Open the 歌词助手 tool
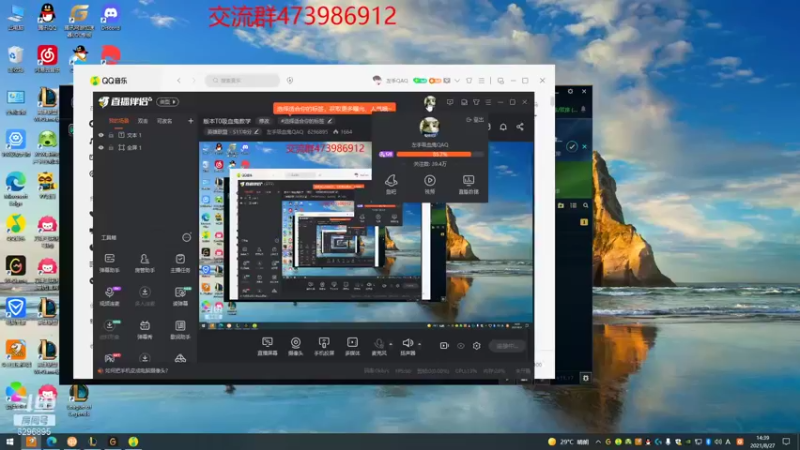This screenshot has height=450, width=800. [x=180, y=330]
